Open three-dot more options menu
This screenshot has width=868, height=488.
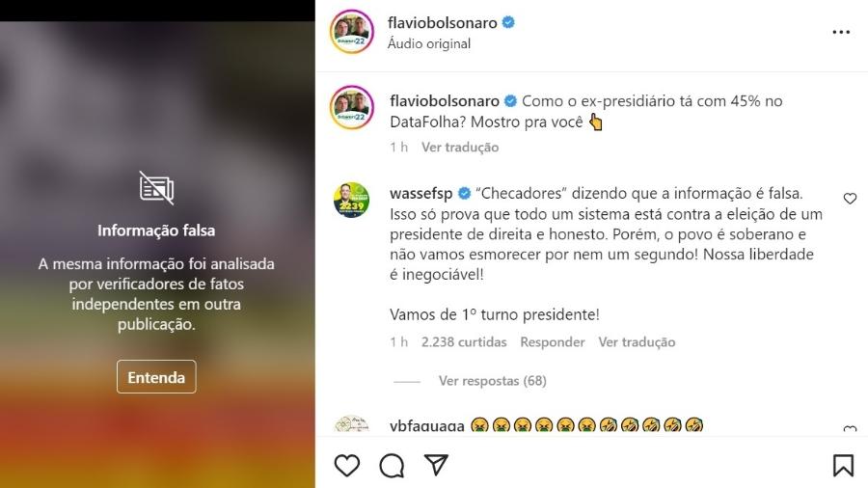(841, 32)
